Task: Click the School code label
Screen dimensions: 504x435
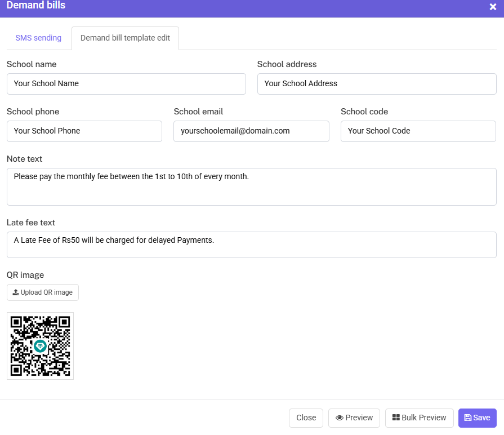Action: click(x=364, y=112)
